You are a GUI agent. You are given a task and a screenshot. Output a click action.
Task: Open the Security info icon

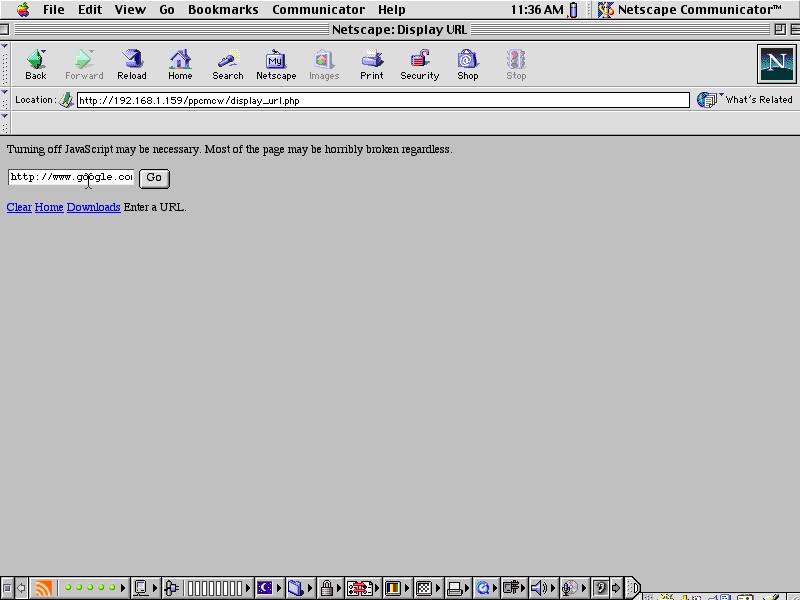[x=419, y=64]
